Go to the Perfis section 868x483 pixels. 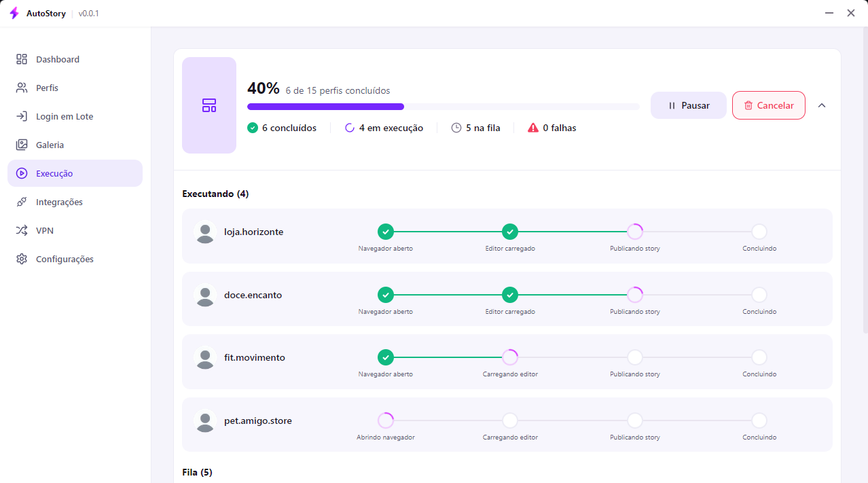point(75,88)
